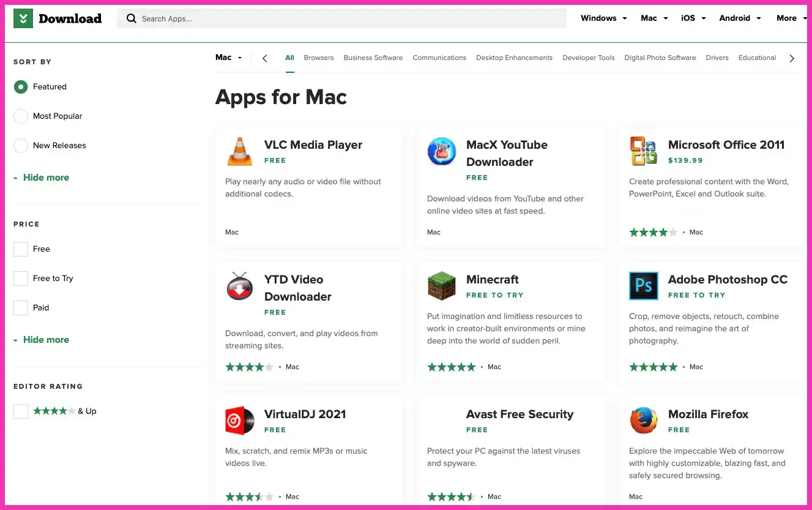Viewport: 812px width, 510px height.
Task: Click the star rating of Microsoft Office 2011
Action: (654, 232)
